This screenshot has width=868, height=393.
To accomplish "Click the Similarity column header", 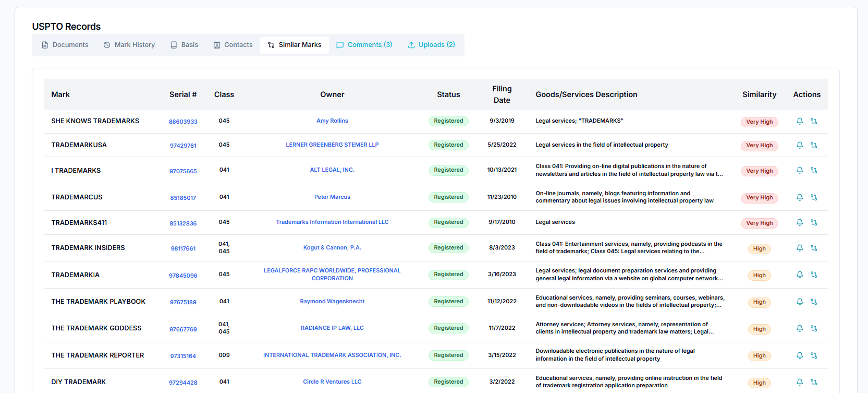I will (759, 94).
